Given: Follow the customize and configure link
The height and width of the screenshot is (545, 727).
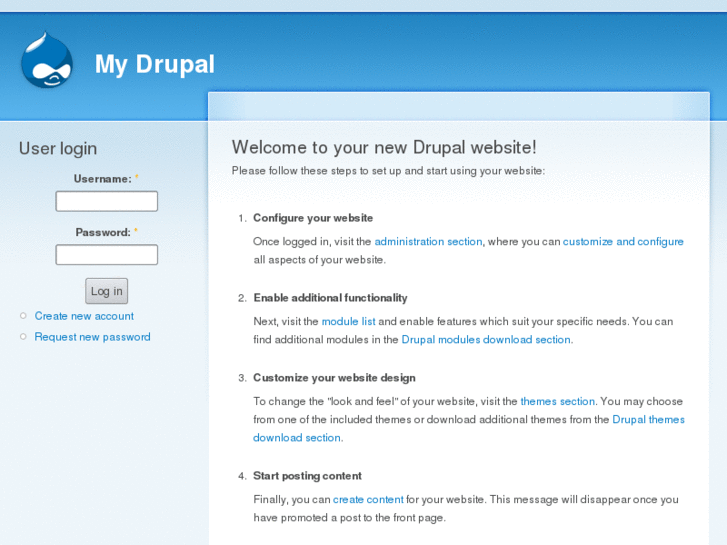Looking at the screenshot, I should coord(623,242).
